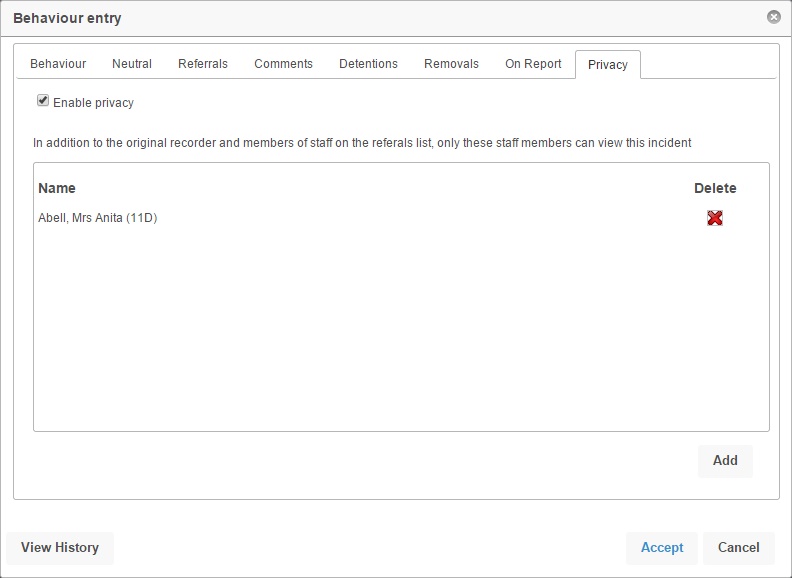This screenshot has width=792, height=578.
Task: Show the Detentions tab
Action: click(368, 64)
